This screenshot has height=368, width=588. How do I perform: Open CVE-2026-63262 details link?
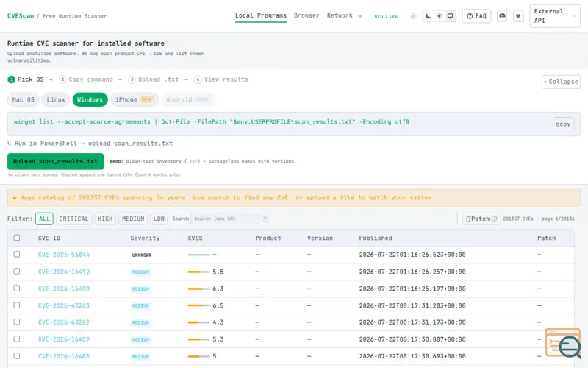point(64,322)
